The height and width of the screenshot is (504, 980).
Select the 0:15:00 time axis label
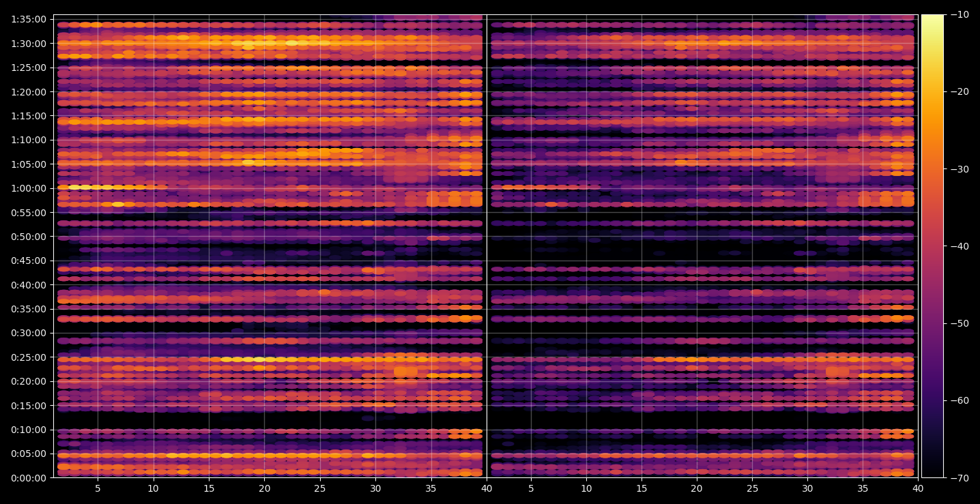click(29, 406)
